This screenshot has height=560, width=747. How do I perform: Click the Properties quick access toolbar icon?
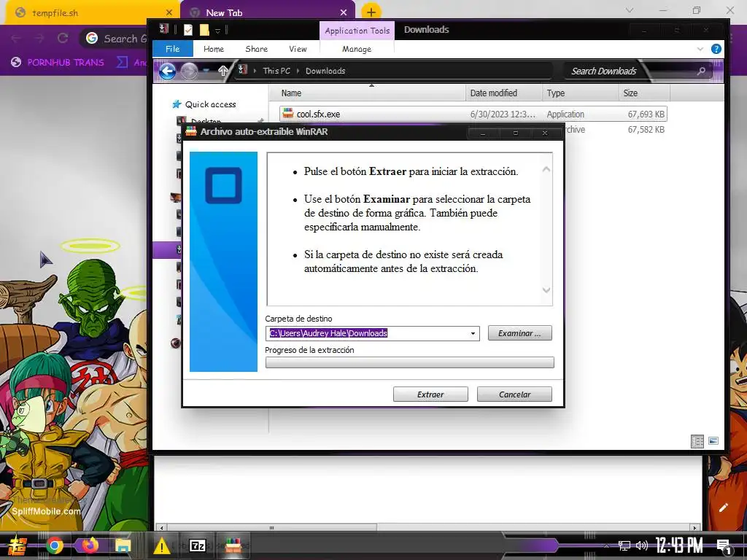[x=188, y=30]
